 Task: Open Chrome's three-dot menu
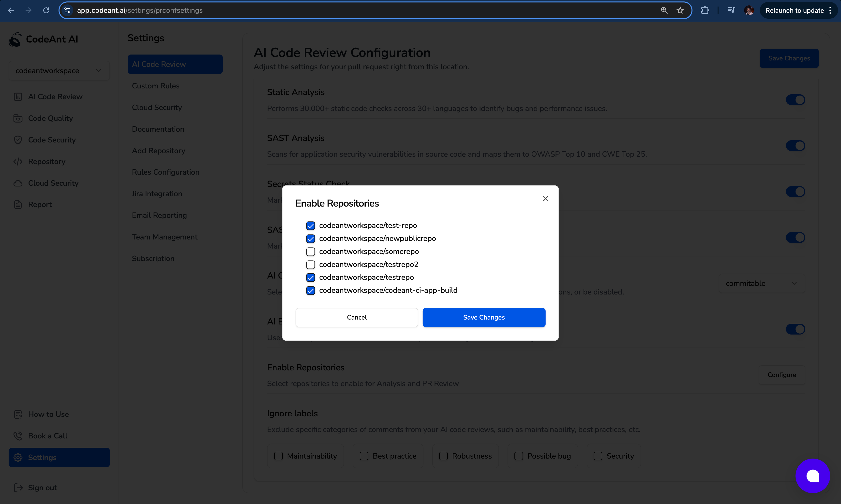click(830, 10)
